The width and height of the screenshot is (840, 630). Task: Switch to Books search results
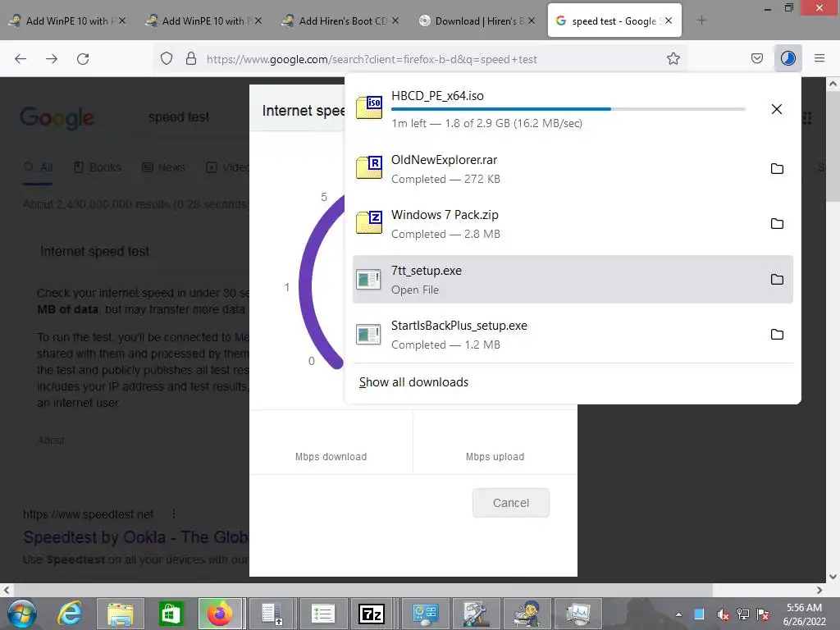(98, 167)
